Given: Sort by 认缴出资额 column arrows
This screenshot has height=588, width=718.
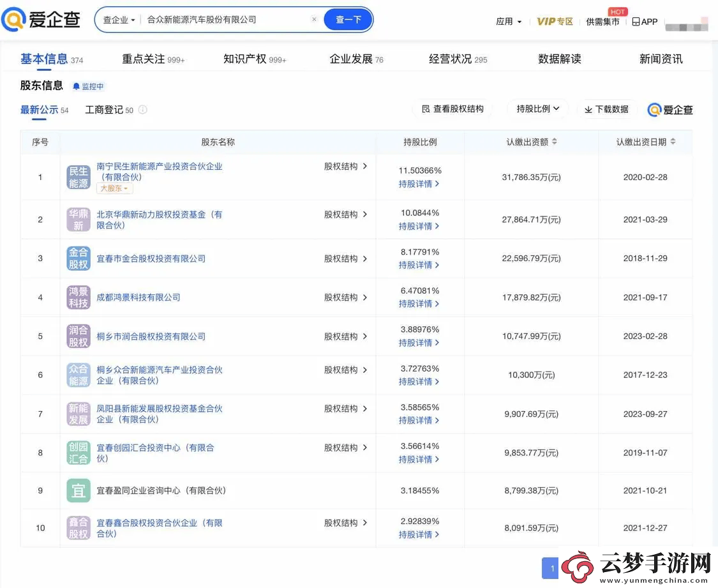Looking at the screenshot, I should (555, 142).
